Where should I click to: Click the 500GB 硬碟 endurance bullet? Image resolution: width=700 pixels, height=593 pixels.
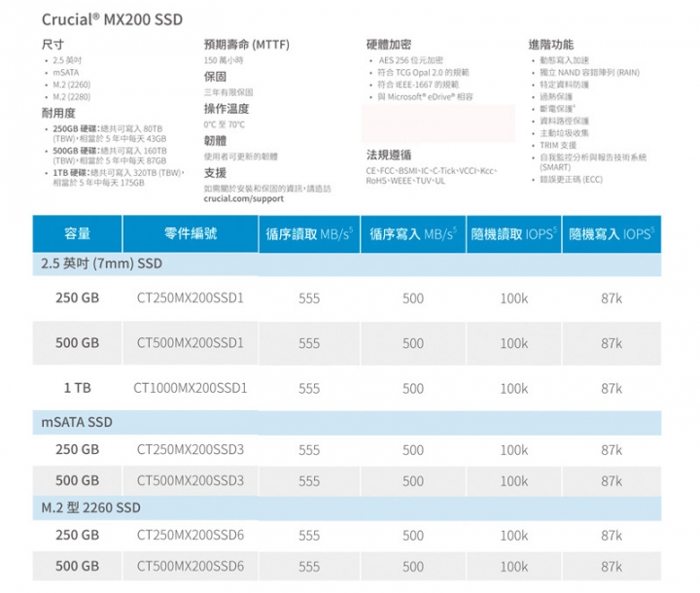[110, 156]
